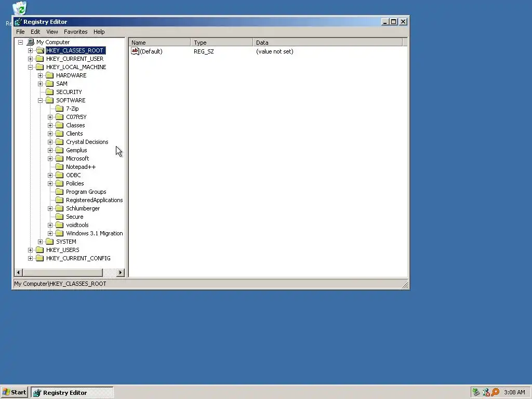
Task: Open the Favorites menu
Action: (x=76, y=32)
